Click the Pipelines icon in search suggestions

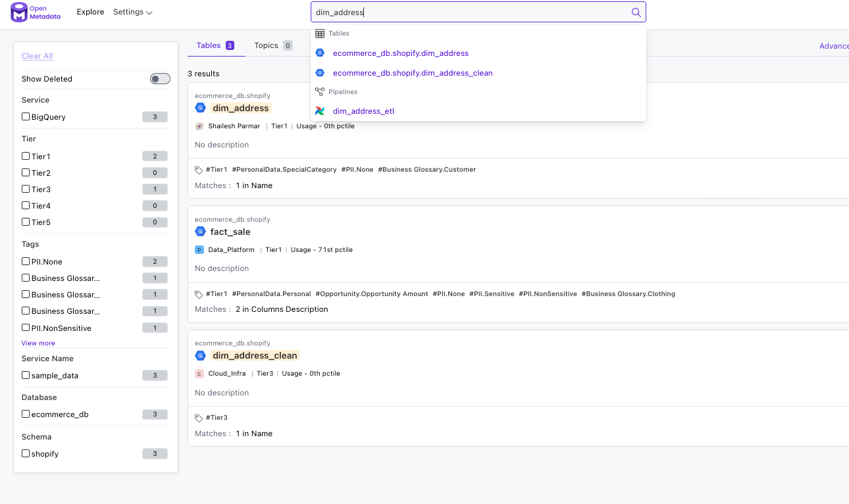coord(320,91)
